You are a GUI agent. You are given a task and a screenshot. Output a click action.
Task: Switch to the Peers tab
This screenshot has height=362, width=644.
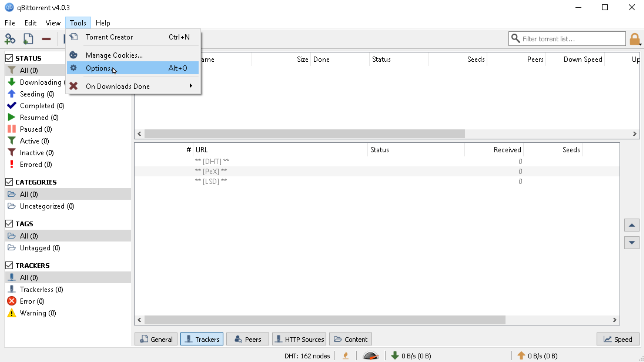(247, 339)
